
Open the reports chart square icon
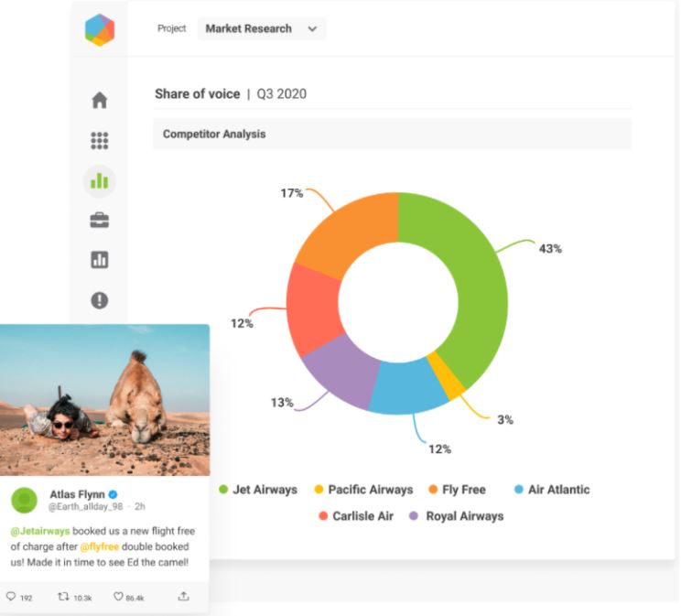point(100,260)
